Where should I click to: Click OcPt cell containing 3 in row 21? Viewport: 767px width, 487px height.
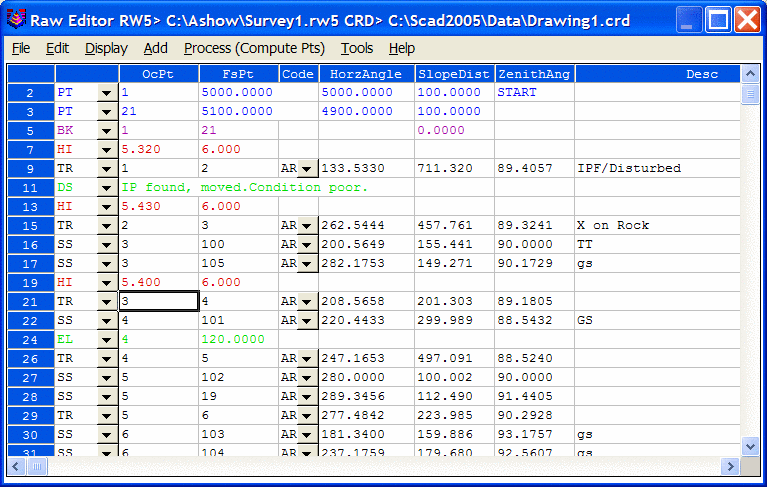(157, 301)
